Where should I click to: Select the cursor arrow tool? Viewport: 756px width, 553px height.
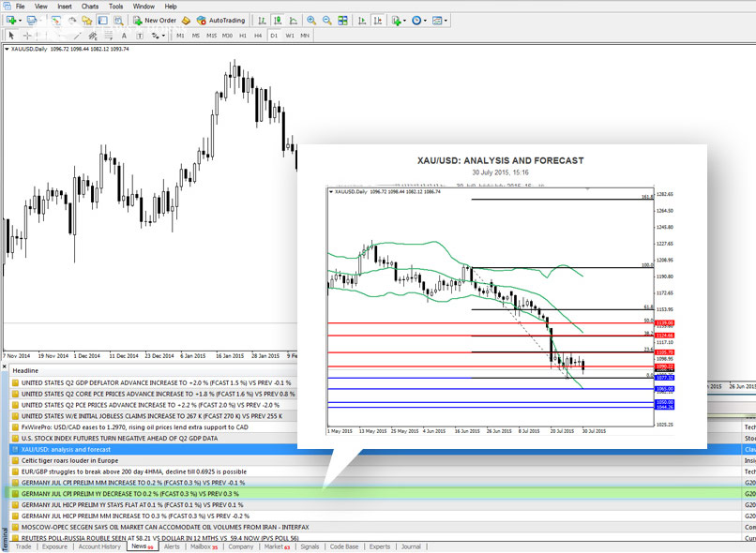[11, 35]
